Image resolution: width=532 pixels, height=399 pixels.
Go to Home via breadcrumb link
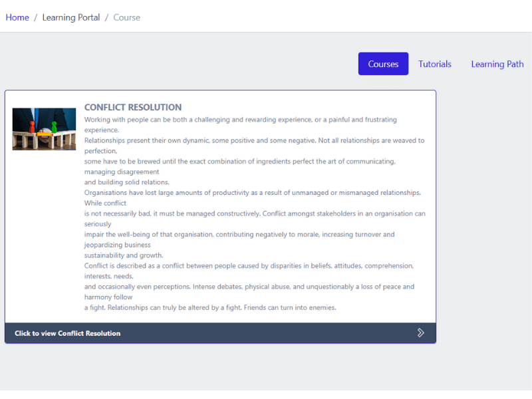point(17,17)
